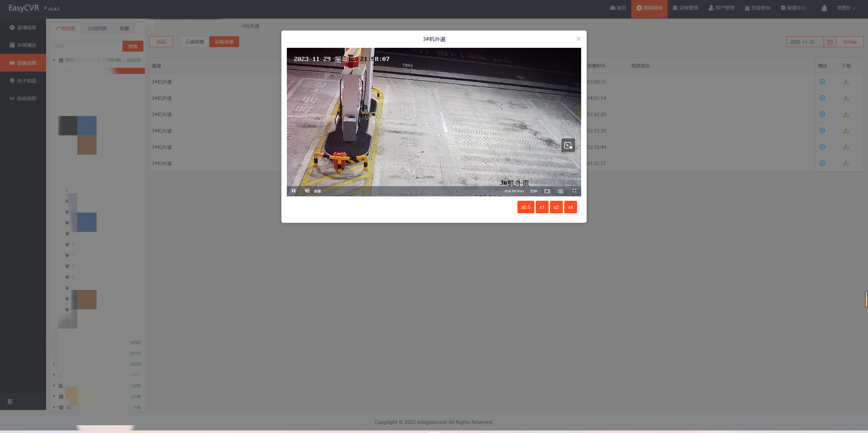Open the notification bell
Image resolution: width=868 pixels, height=433 pixels.
coord(824,8)
